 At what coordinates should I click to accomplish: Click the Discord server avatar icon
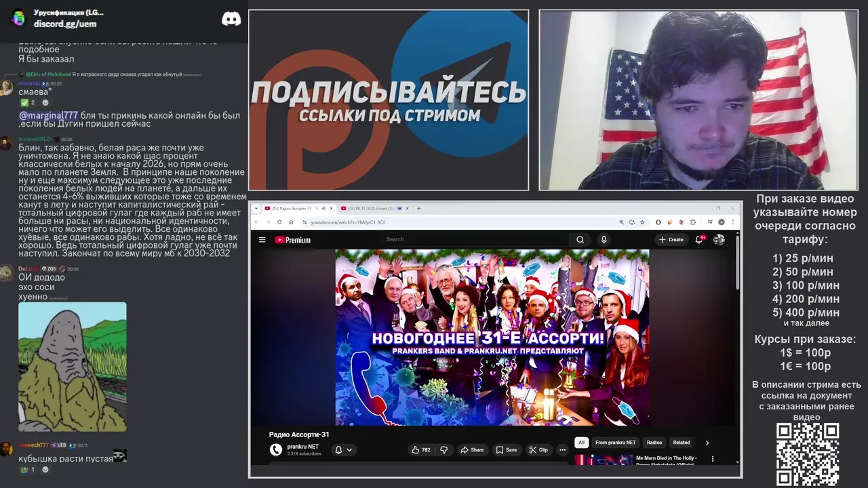pyautogui.click(x=18, y=18)
